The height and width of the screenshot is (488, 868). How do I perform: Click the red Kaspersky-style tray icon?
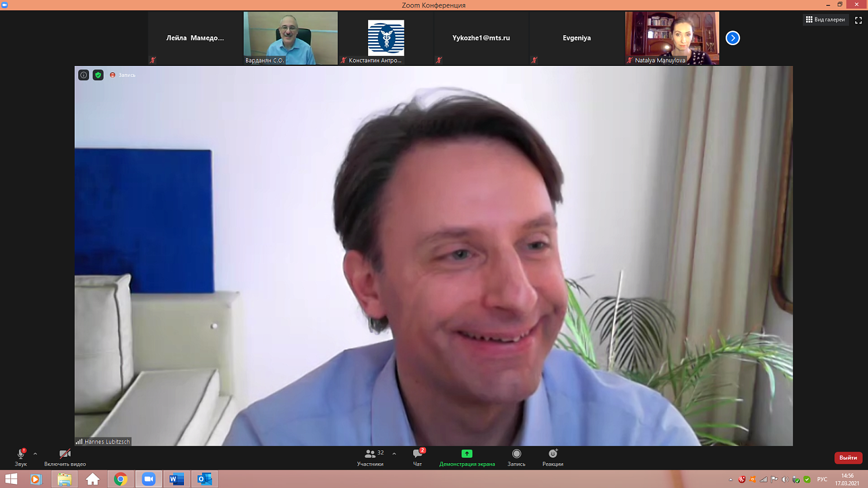[x=742, y=479]
